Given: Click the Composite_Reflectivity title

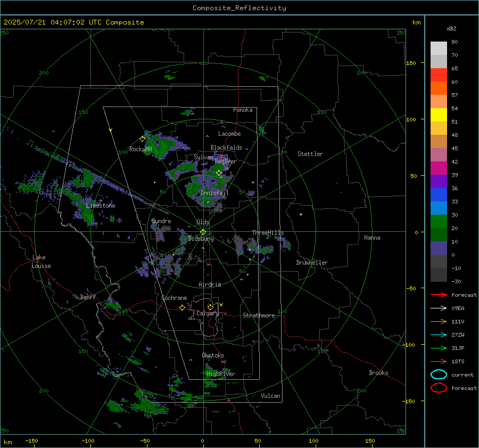Looking at the screenshot, I should point(240,8).
